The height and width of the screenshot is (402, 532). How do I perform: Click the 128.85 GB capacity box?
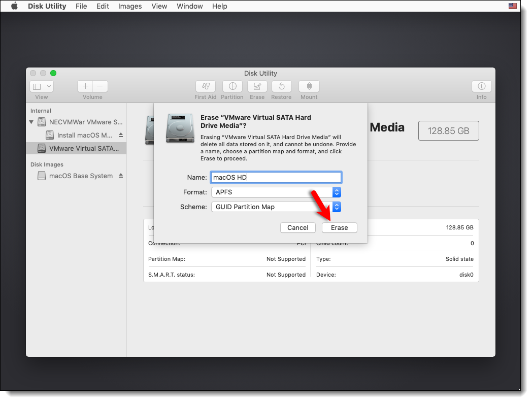pos(449,130)
